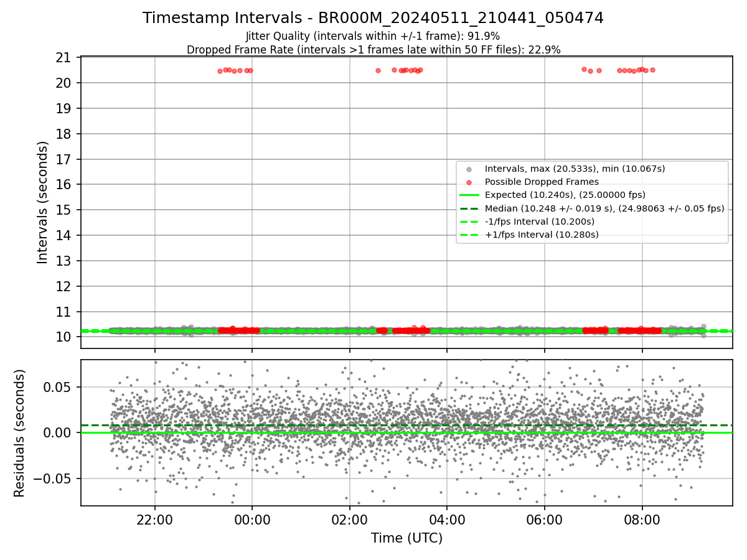This screenshot has width=747, height=560.
Task: Click y-axis tick label '21' on intervals plot
Action: point(64,58)
